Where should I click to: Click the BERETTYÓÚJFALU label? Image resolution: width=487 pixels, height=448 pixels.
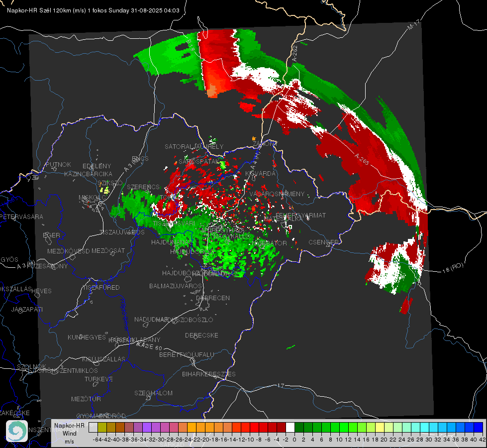coord(187,355)
